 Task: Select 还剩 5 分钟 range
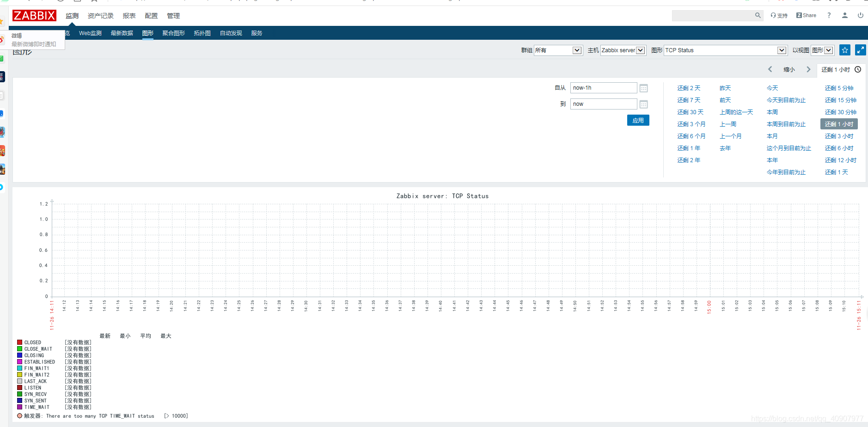pos(839,88)
